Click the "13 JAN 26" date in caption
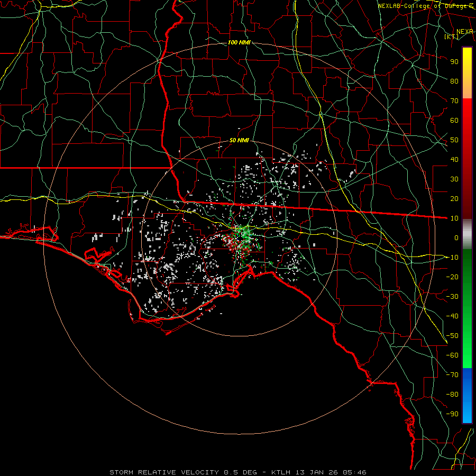This screenshot has height=476, width=476. 317,472
